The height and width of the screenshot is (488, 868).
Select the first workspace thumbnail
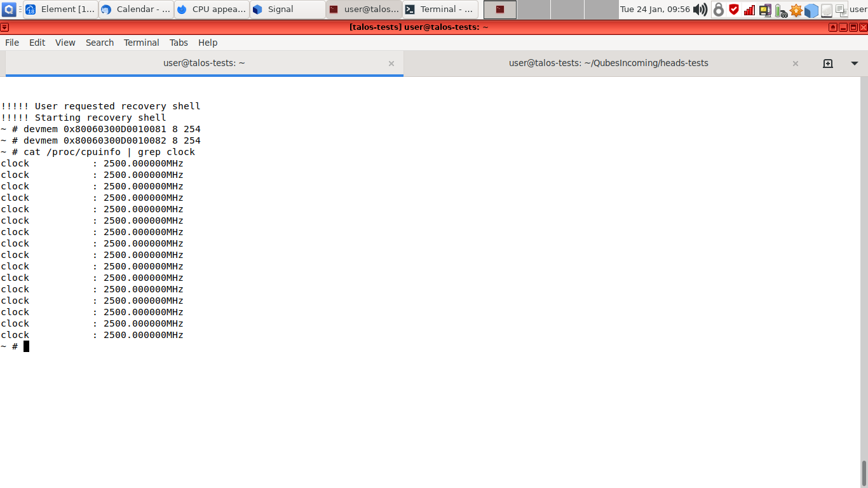click(x=499, y=10)
